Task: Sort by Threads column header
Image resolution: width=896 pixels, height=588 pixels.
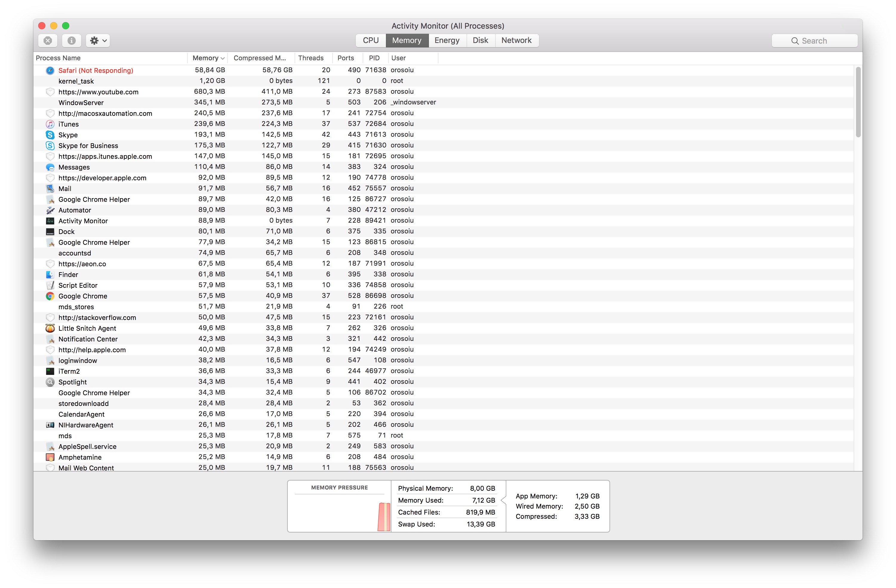Action: pyautogui.click(x=313, y=58)
